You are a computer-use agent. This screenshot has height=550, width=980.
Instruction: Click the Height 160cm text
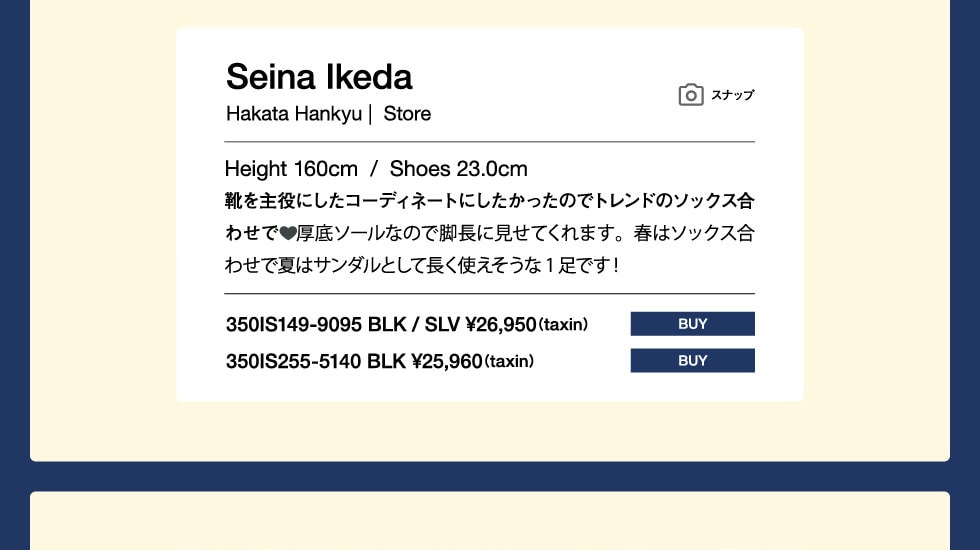click(291, 168)
